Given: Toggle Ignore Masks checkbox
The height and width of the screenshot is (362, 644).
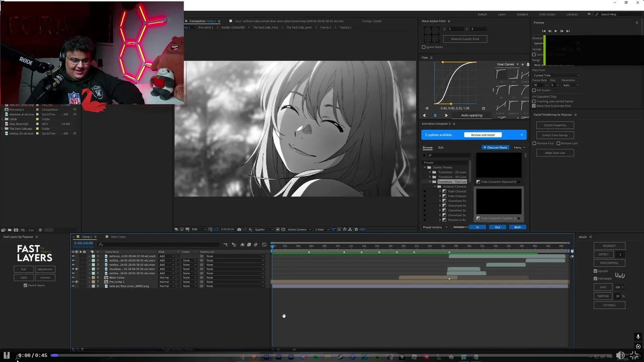Looking at the screenshot, I should [424, 47].
